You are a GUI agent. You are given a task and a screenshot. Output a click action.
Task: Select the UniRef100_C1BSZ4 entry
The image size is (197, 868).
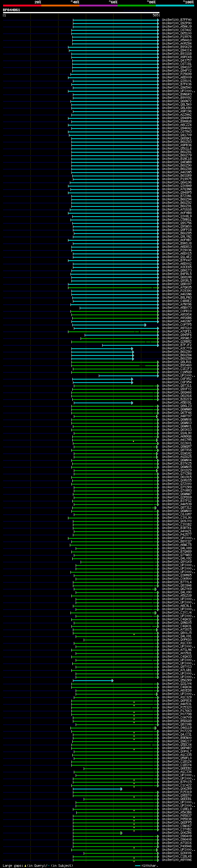coord(176,761)
